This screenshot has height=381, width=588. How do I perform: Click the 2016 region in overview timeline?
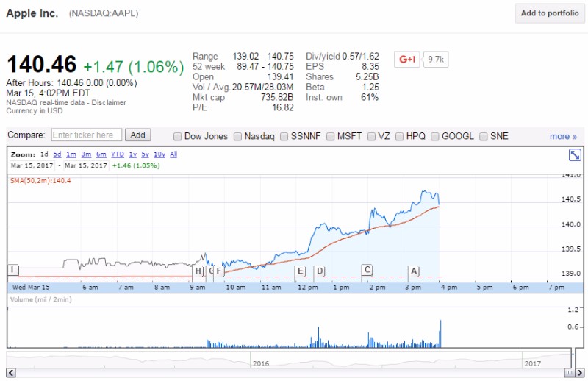click(261, 363)
